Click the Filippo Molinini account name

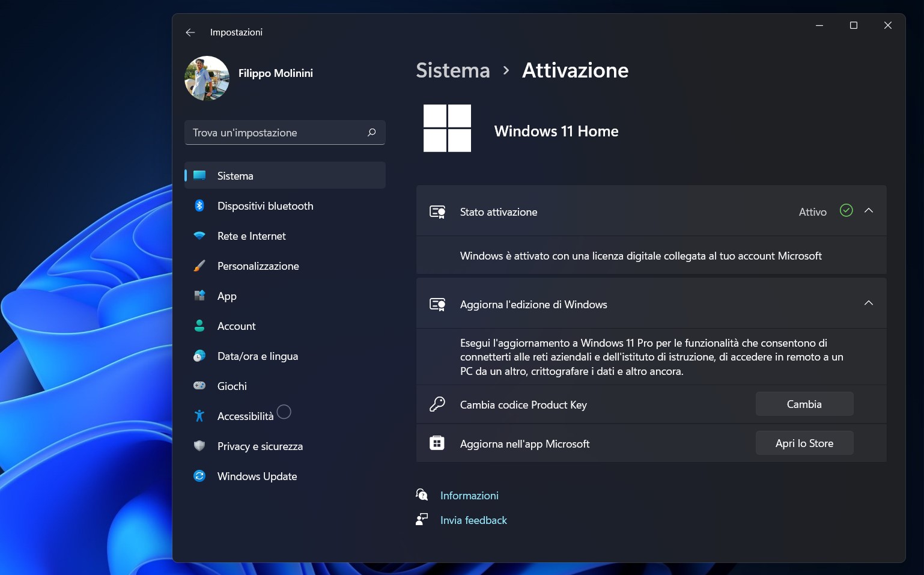[x=276, y=73]
